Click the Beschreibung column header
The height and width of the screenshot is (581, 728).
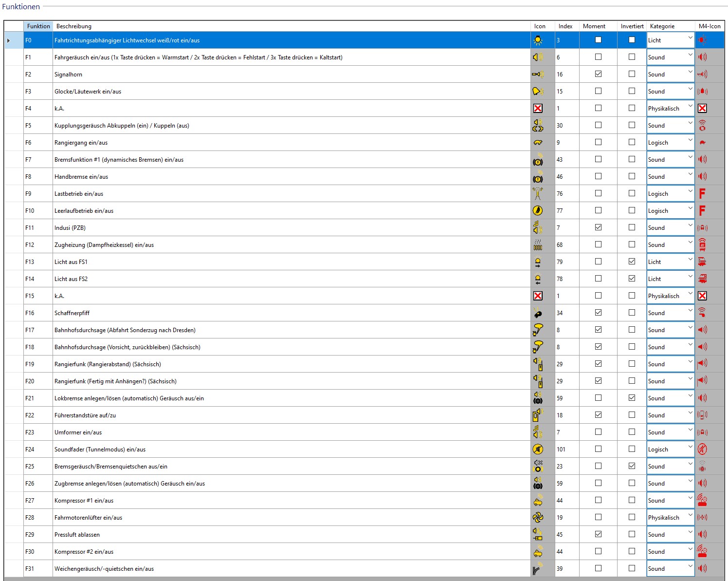[74, 26]
